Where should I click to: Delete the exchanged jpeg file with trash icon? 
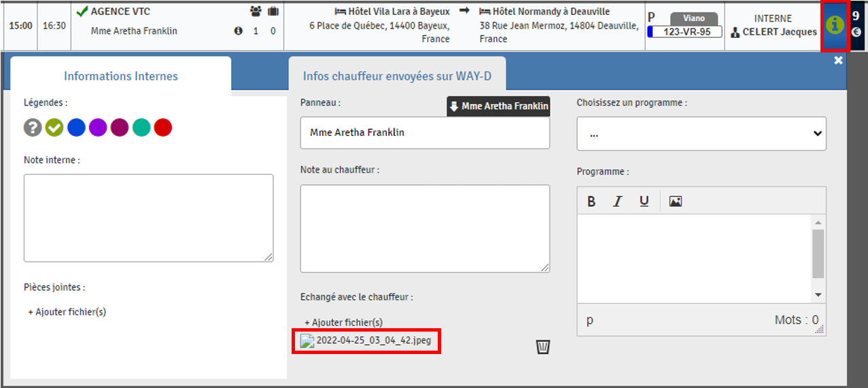coord(542,347)
